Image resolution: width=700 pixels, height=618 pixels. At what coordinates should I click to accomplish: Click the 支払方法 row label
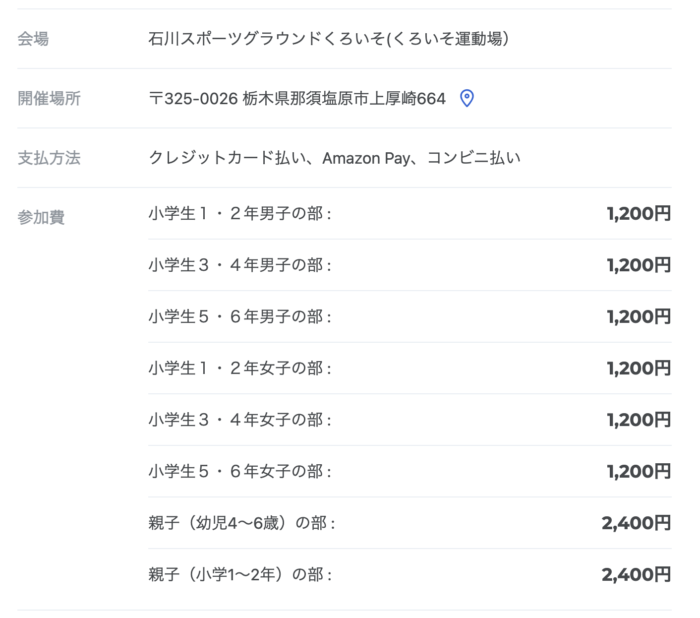coord(48,158)
